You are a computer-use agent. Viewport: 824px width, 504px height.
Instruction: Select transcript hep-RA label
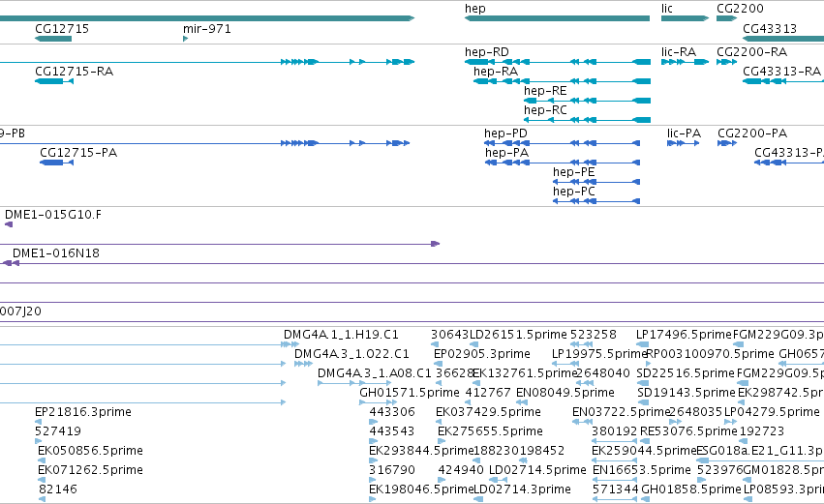496,72
